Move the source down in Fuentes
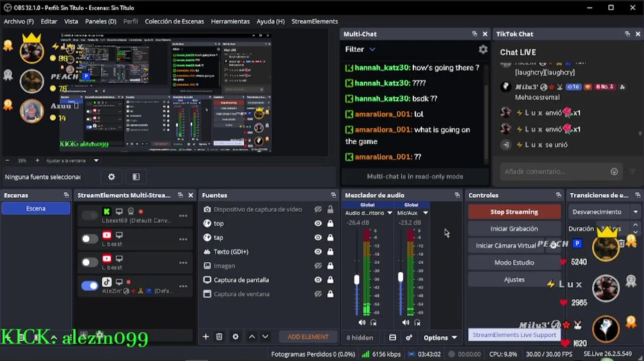Image resolution: width=644 pixels, height=361 pixels. coord(265,336)
